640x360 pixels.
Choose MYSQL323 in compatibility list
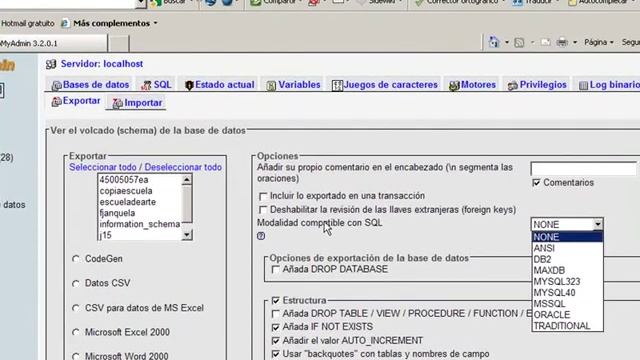click(x=567, y=281)
